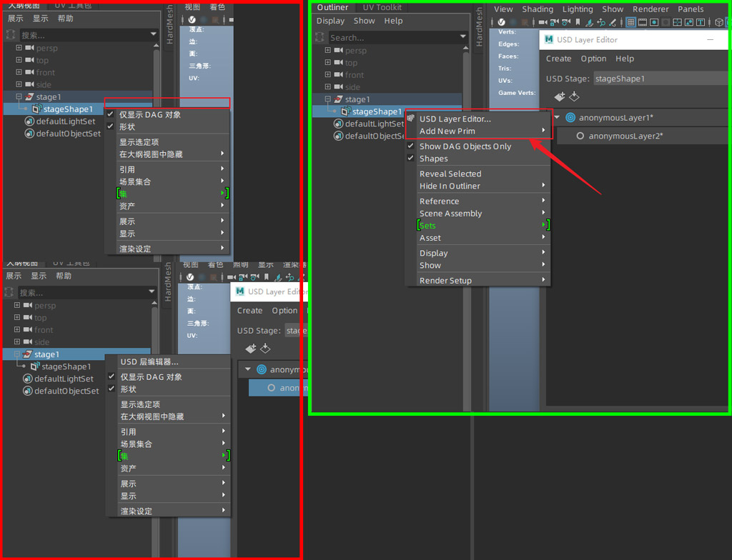Toggle 2D Pan/Zoom icon in English viewport toolbar
Screen dimensions: 732x560
[601, 22]
